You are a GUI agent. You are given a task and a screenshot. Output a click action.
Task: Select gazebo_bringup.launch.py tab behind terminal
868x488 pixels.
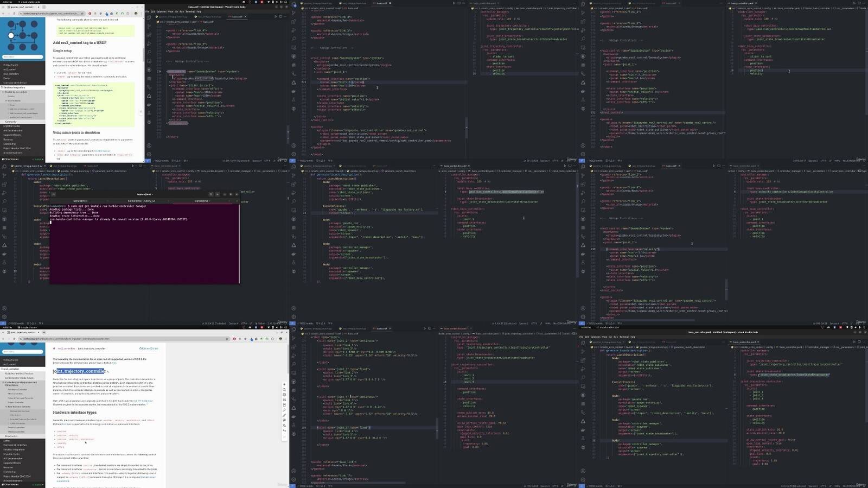[28, 166]
